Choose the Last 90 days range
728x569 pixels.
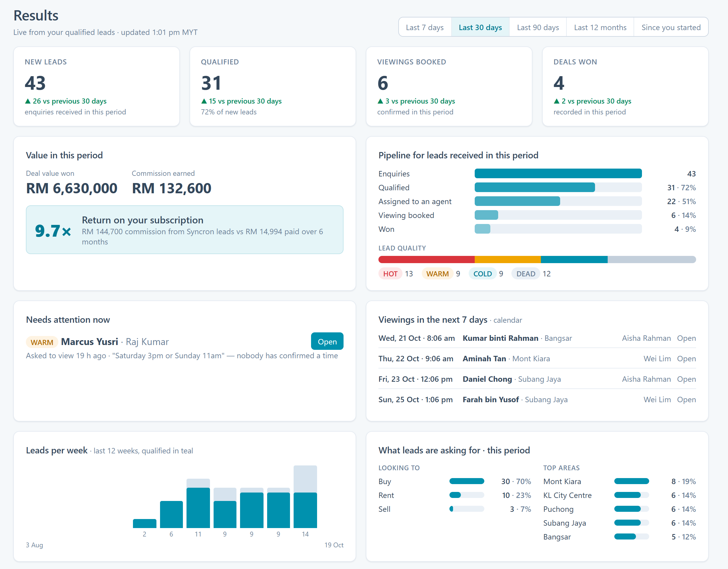538,27
